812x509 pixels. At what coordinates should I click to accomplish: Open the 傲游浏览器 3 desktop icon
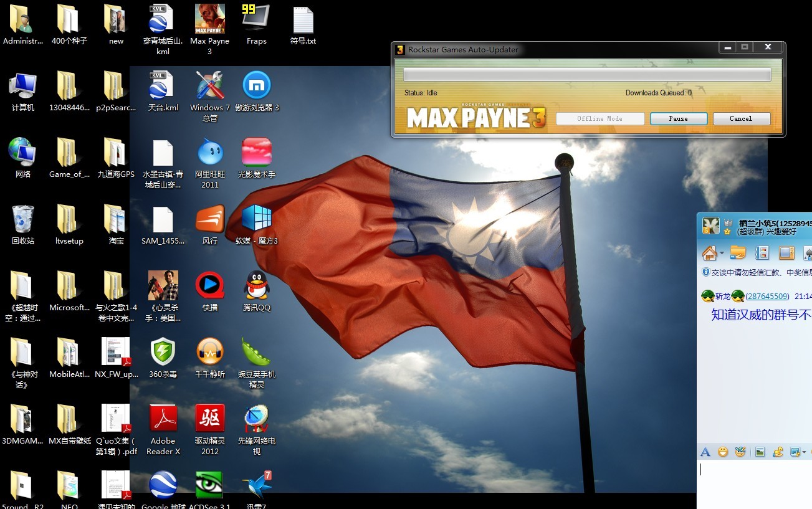[256, 86]
